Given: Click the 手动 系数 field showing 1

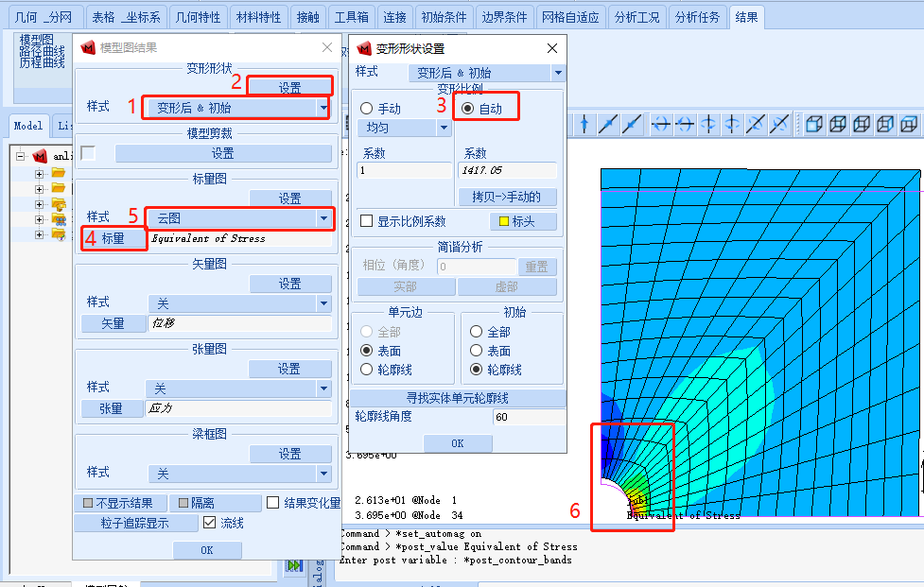Looking at the screenshot, I should click(x=404, y=170).
